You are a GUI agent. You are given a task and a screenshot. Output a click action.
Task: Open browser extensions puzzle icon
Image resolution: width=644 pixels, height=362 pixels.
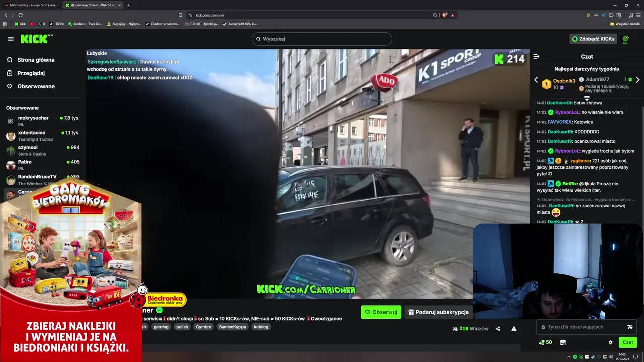click(x=611, y=15)
